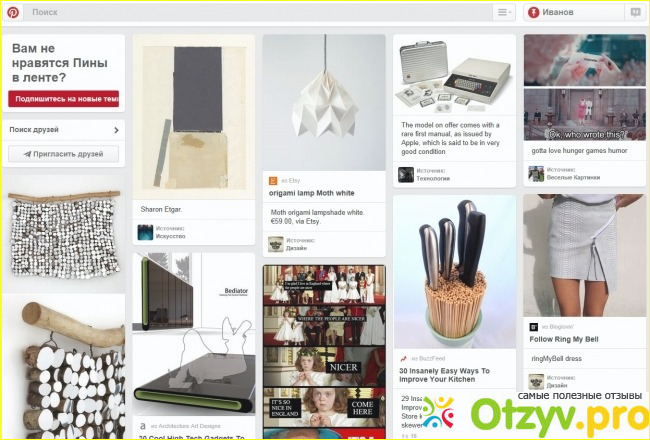This screenshot has height=440, width=650.
Task: Open the vintage Apple computer pin image
Action: tap(454, 75)
